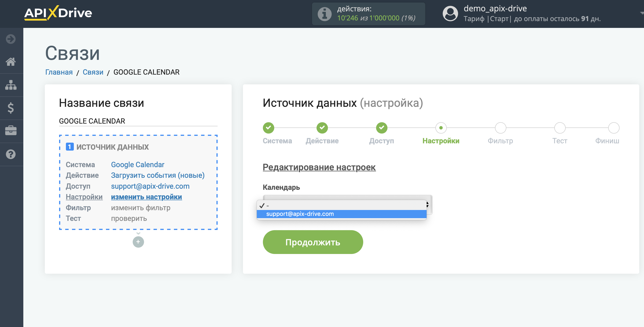
Task: Click the Финиш step circle
Action: pos(614,128)
